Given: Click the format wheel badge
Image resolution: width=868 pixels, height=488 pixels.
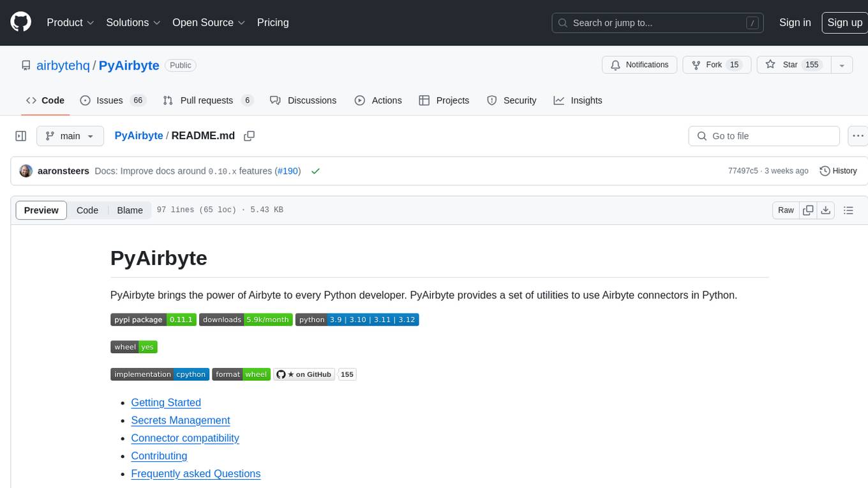Looking at the screenshot, I should 241,374.
